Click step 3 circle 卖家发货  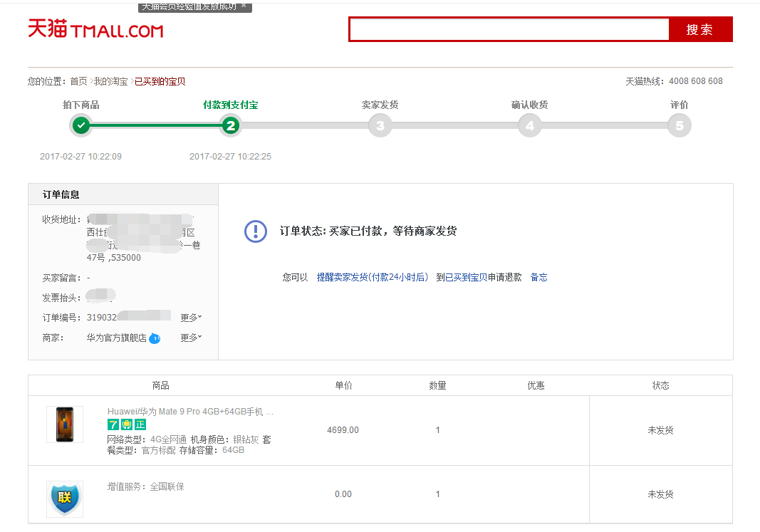tap(380, 125)
